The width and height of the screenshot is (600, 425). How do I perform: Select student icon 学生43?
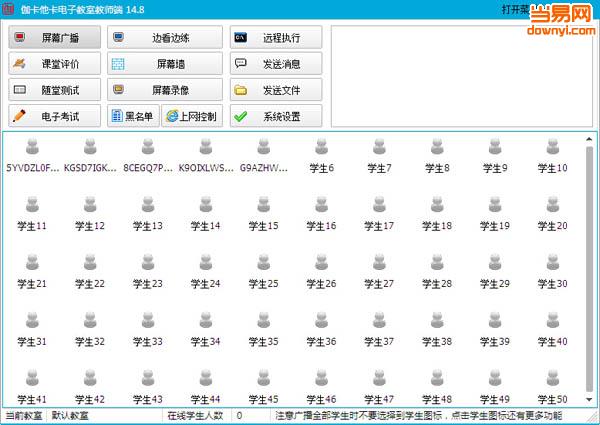148,378
